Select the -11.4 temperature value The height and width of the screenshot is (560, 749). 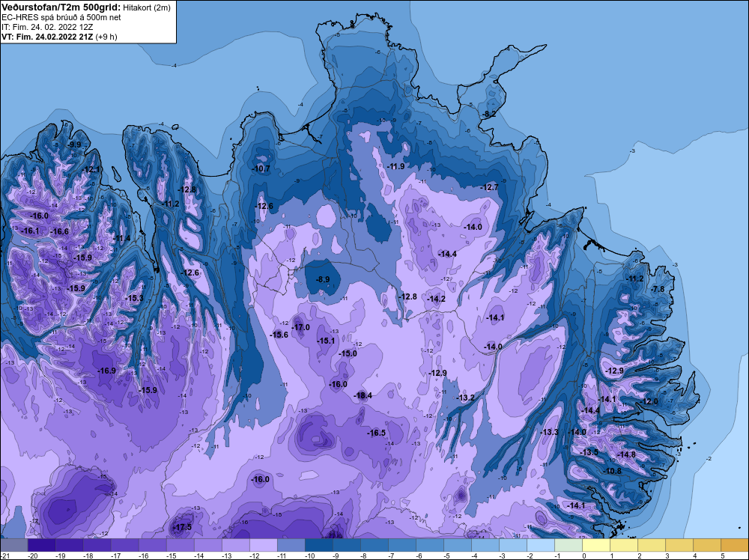(121, 238)
